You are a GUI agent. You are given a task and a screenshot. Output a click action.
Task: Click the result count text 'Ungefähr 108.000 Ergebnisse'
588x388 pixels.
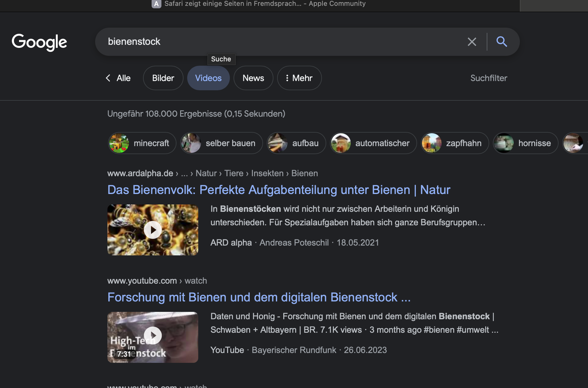[x=164, y=114]
